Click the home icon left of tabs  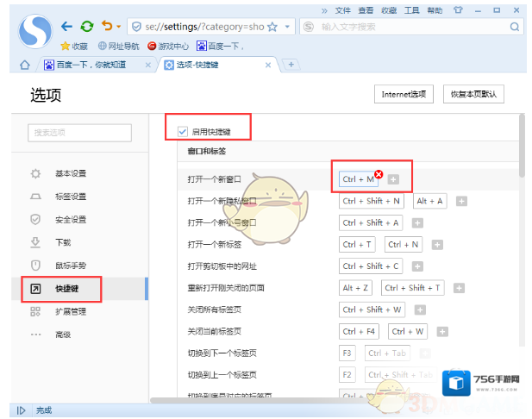25,65
